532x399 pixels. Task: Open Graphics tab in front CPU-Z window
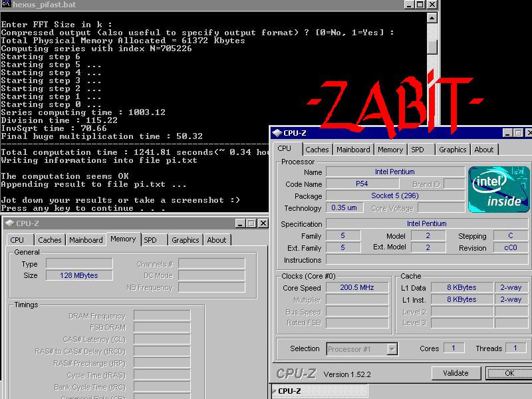pyautogui.click(x=453, y=150)
